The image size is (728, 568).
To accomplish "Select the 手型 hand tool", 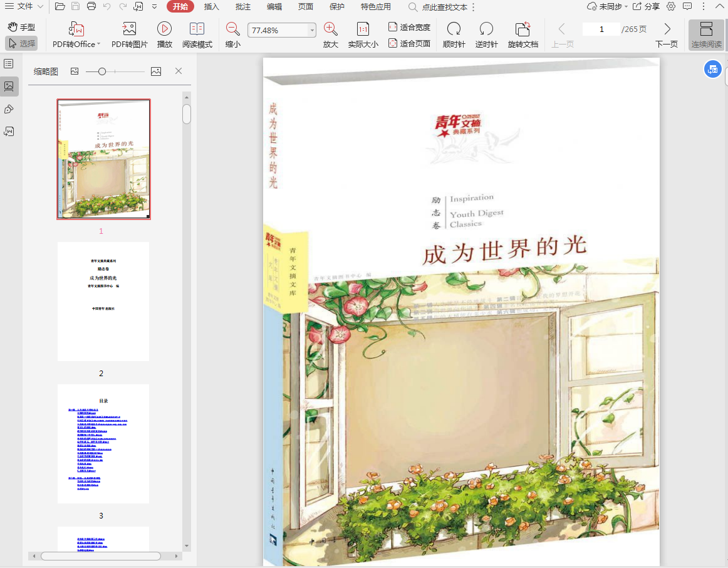I will [x=21, y=27].
